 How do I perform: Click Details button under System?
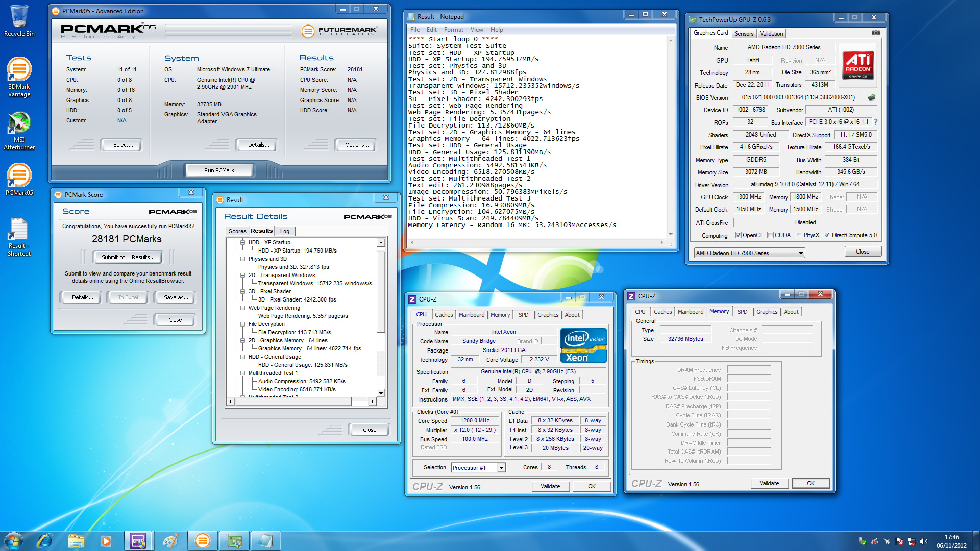(258, 145)
